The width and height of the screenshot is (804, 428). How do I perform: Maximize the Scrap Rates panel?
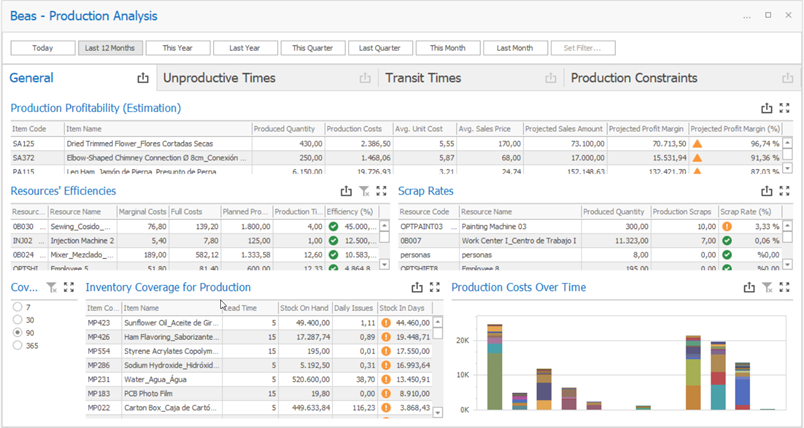[785, 191]
